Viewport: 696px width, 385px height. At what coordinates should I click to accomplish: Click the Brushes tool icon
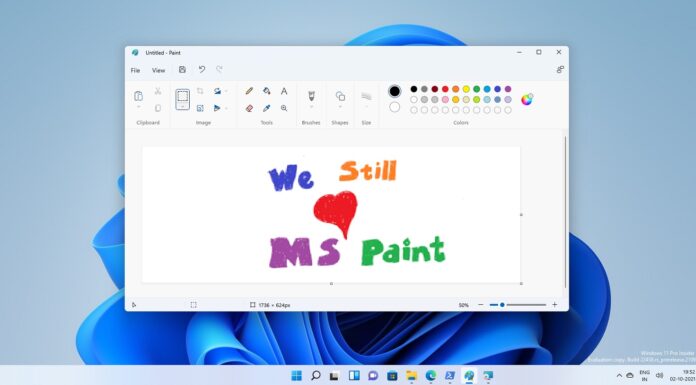click(311, 95)
